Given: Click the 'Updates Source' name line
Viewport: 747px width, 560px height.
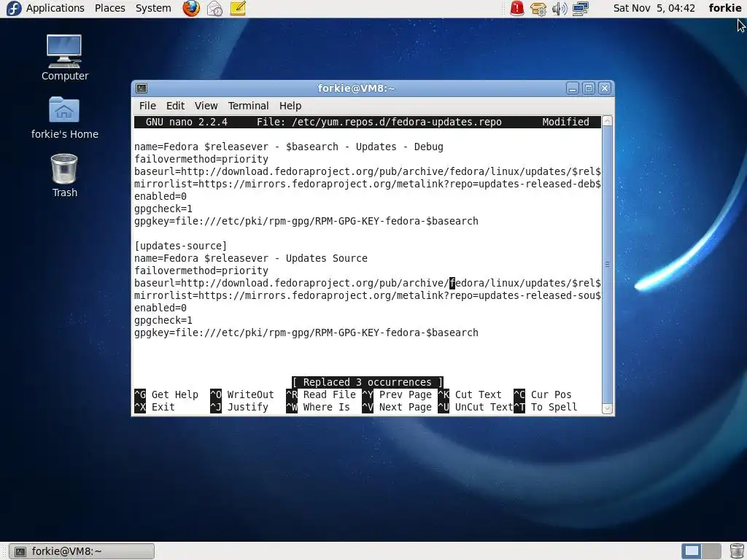Looking at the screenshot, I should [x=251, y=258].
